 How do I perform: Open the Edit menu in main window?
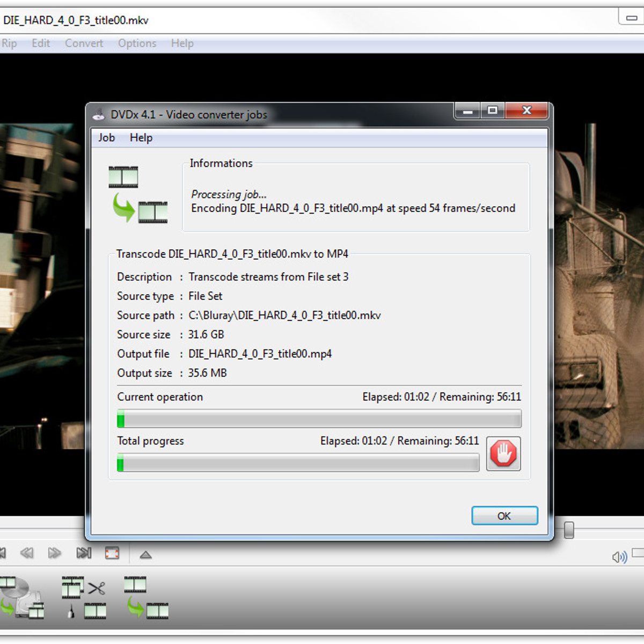[41, 43]
